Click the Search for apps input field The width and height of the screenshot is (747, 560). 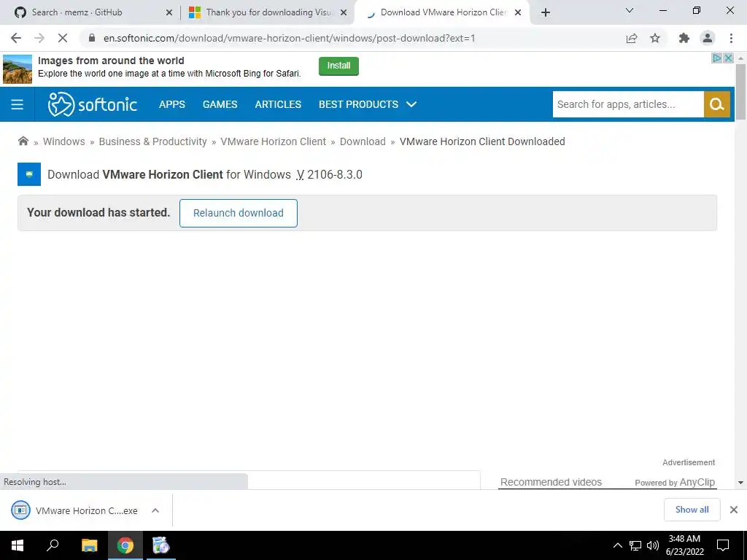coord(628,104)
